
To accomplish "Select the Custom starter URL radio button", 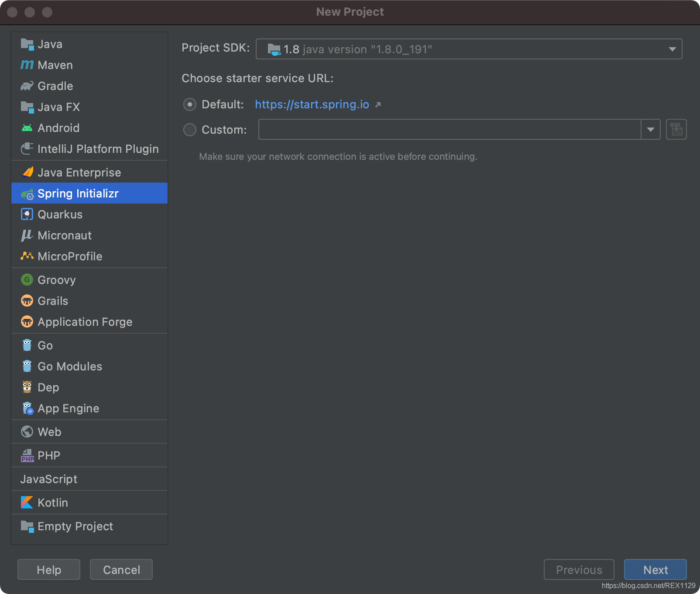I will click(190, 130).
